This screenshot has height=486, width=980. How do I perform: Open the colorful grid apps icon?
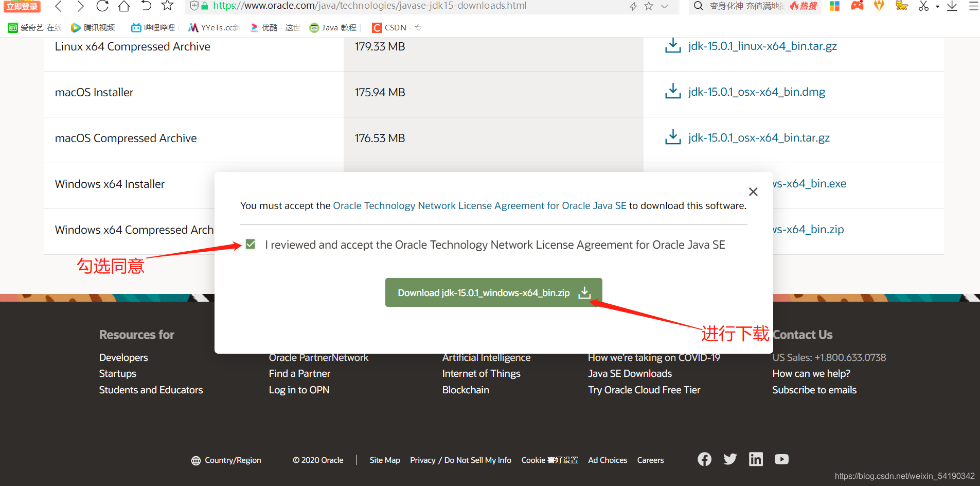coord(834,6)
